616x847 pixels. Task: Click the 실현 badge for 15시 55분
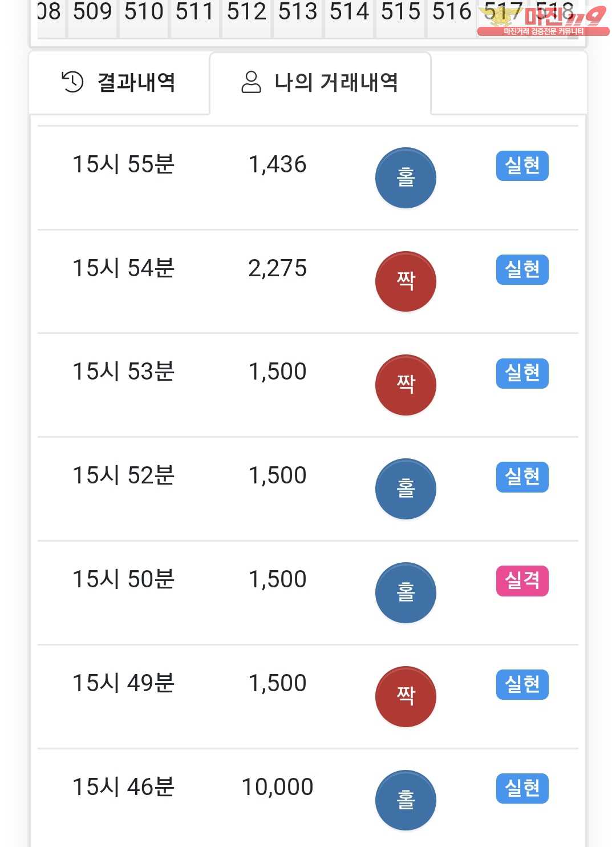point(522,166)
